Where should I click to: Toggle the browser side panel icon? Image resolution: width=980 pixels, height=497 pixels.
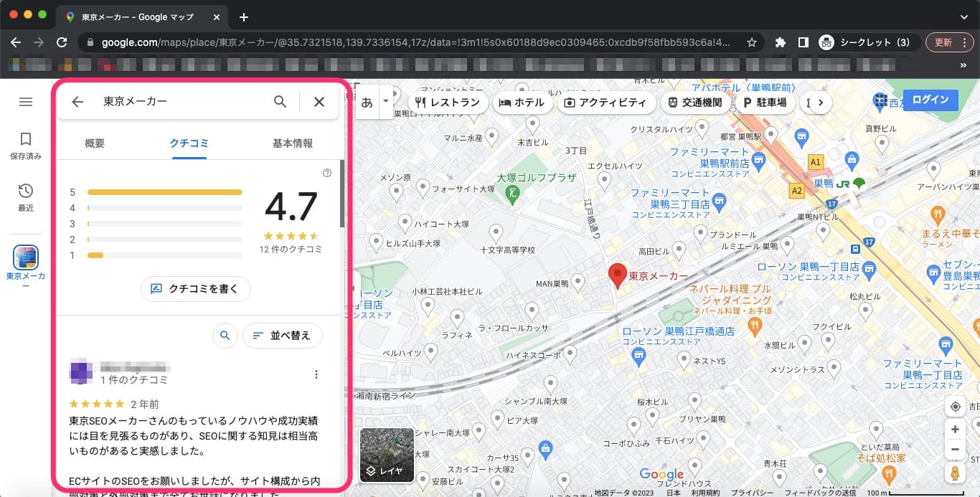click(804, 42)
